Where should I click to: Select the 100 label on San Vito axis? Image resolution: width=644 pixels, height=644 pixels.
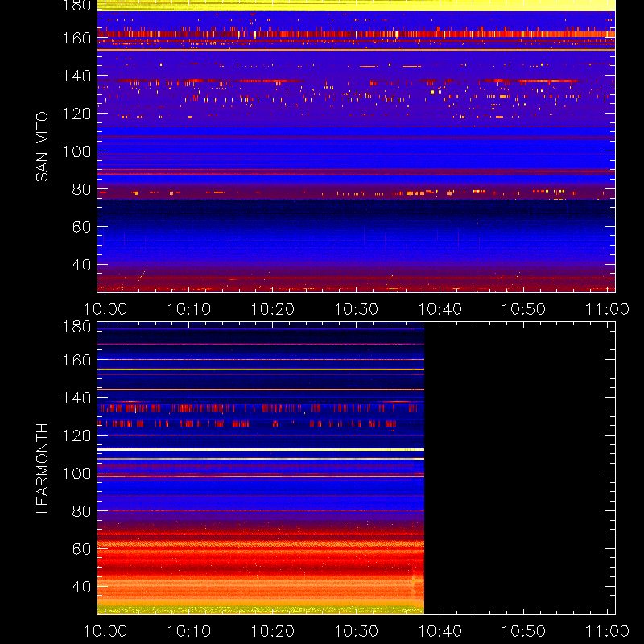pos(76,151)
